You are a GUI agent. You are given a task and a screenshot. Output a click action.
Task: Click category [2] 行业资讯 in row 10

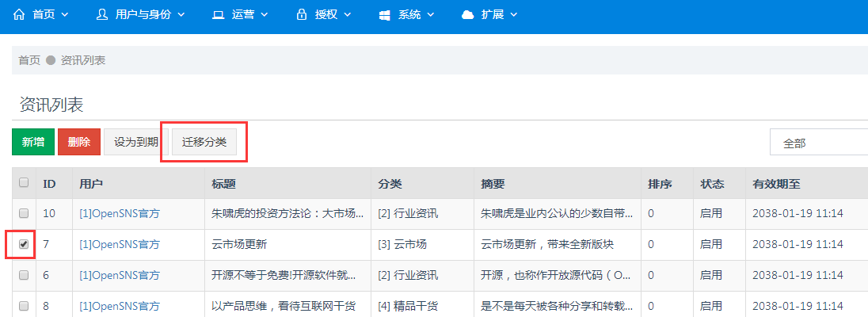coord(408,213)
